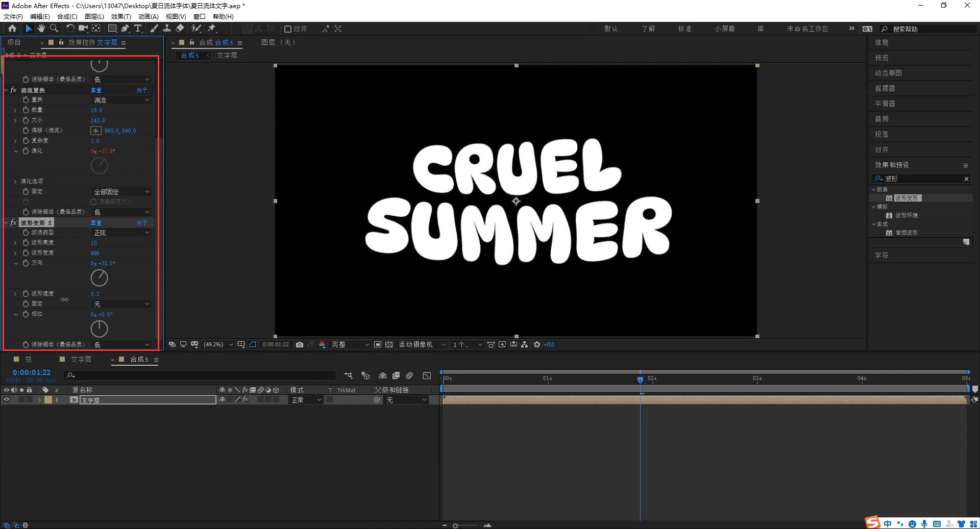The image size is (980, 529).
Task: Open the viewer zoom dropdown at 49.2%
Action: click(x=218, y=345)
